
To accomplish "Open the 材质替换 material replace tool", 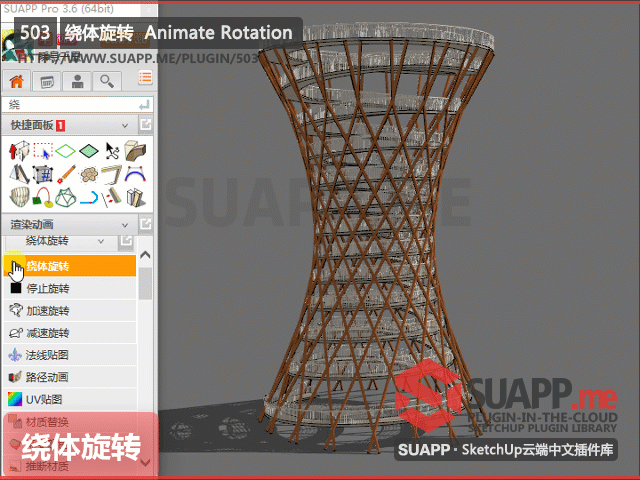I will [70, 422].
